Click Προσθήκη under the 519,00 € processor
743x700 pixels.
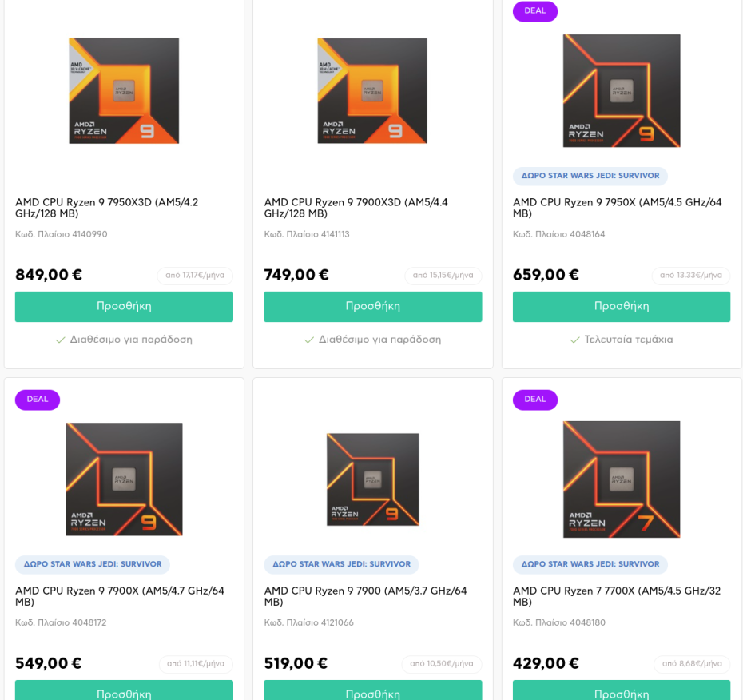point(372,692)
